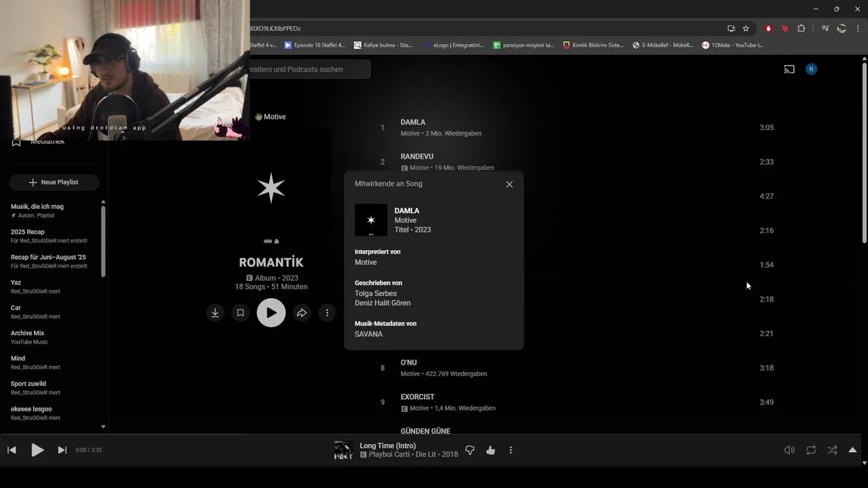Select track O'NU in the list
The height and width of the screenshot is (488, 868).
tap(409, 363)
